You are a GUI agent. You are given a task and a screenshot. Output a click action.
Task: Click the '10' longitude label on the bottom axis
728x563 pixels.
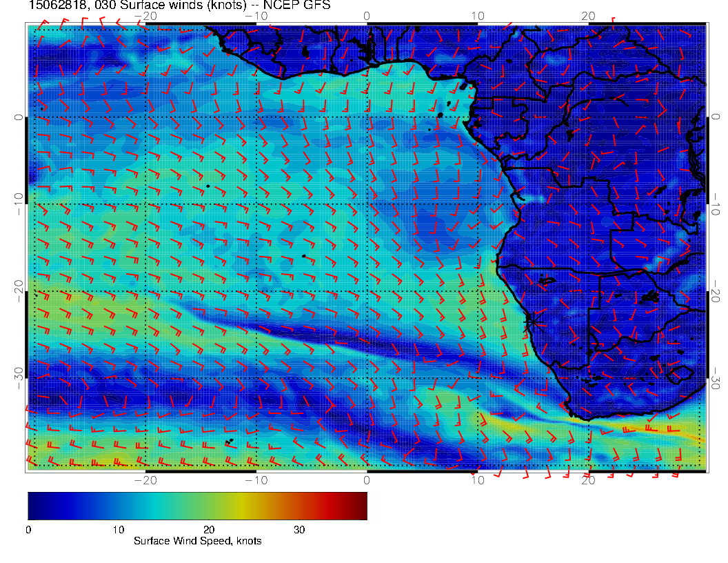477,480
